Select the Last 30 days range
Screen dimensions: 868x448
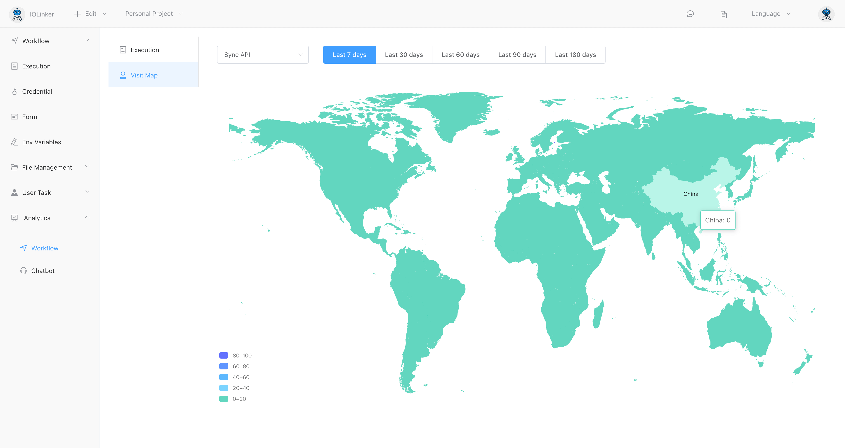pyautogui.click(x=404, y=54)
